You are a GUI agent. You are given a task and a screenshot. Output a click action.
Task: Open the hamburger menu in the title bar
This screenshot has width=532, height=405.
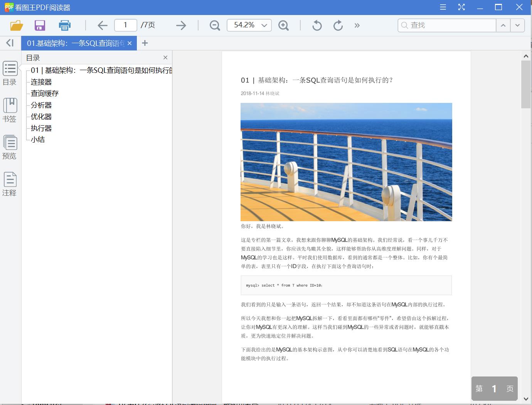point(443,7)
